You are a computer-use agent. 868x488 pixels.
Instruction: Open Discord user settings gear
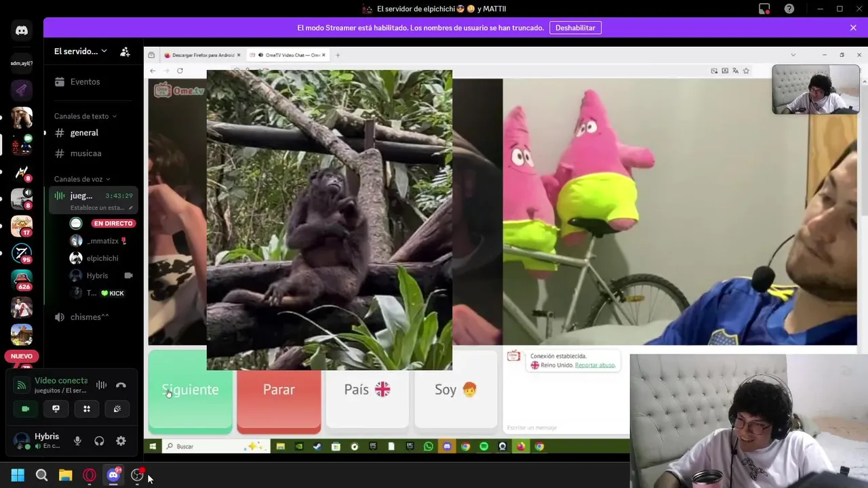pyautogui.click(x=121, y=441)
